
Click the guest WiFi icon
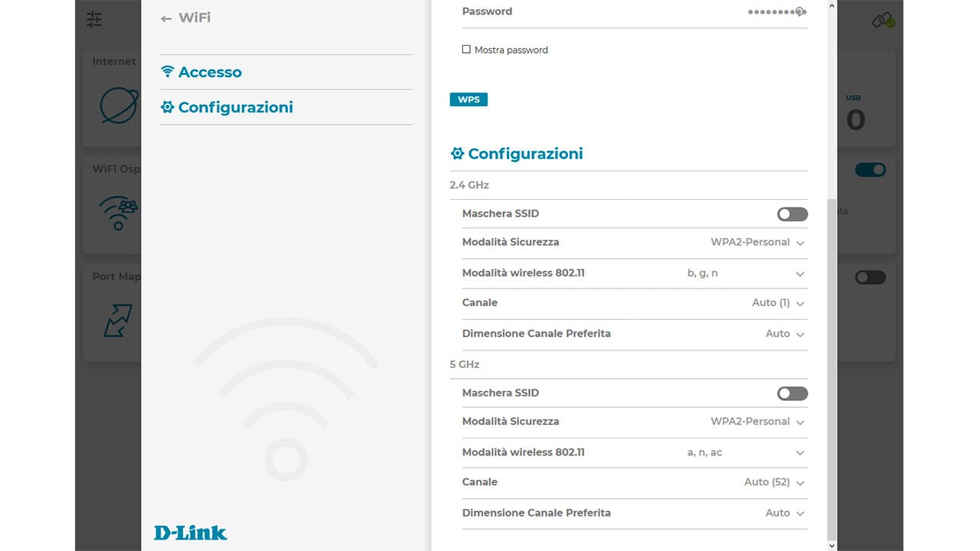coord(118,214)
